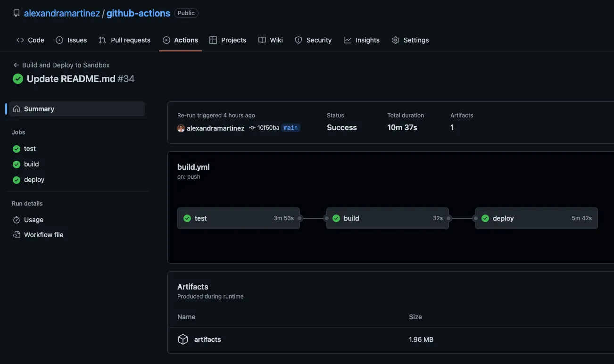Click the repository icon beside alexandramartinez

pos(17,14)
